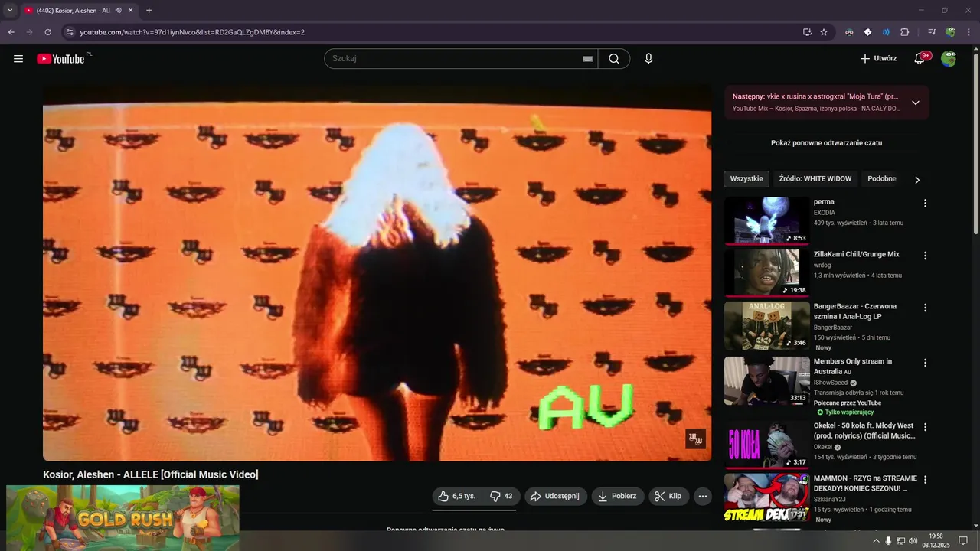Bookmark this page with the star icon
This screenshot has width=980, height=551.
[824, 32]
